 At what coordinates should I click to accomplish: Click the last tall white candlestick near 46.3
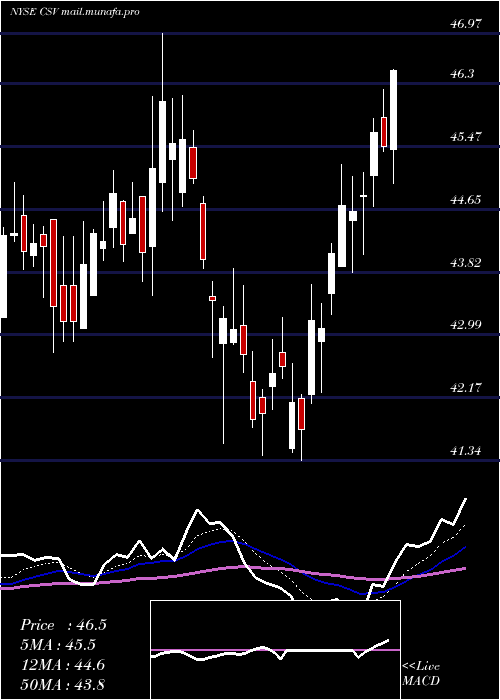(x=393, y=110)
